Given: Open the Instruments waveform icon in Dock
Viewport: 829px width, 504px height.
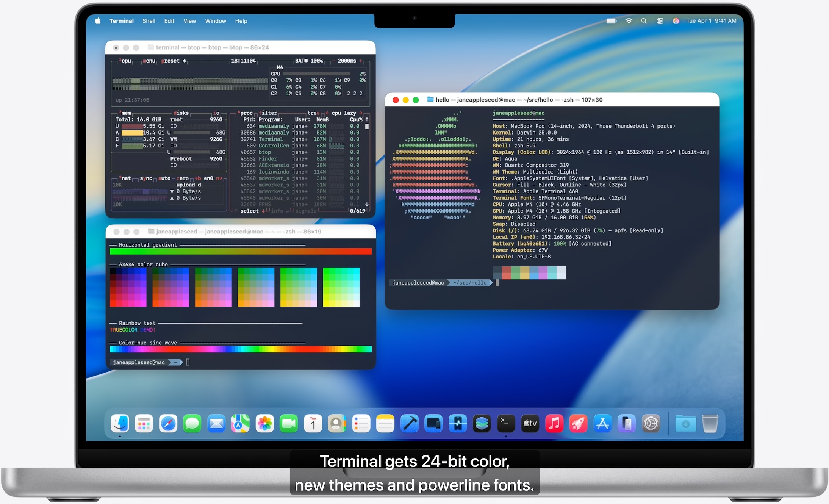Looking at the screenshot, I should coord(458,423).
